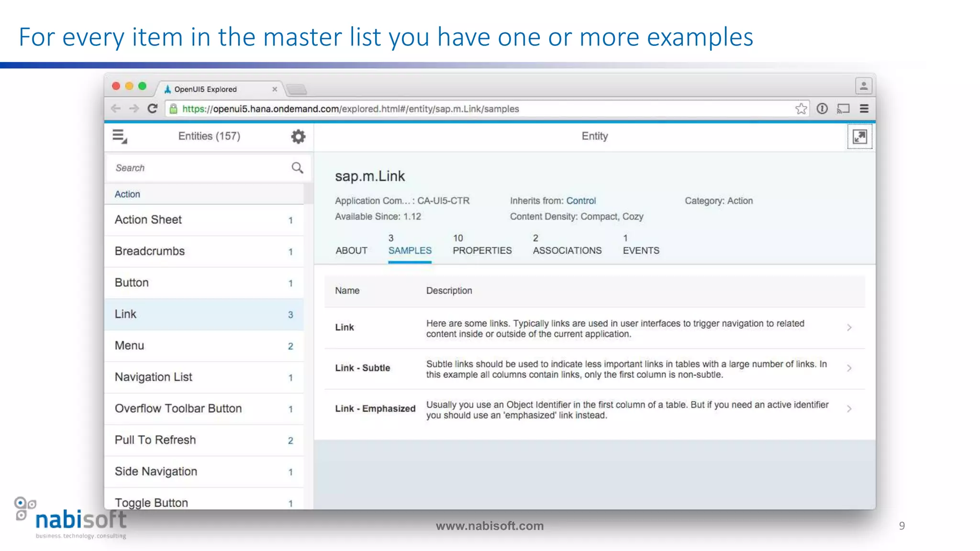Screen dimensions: 980x551
Task: Click the browser address bar URL
Action: [351, 109]
